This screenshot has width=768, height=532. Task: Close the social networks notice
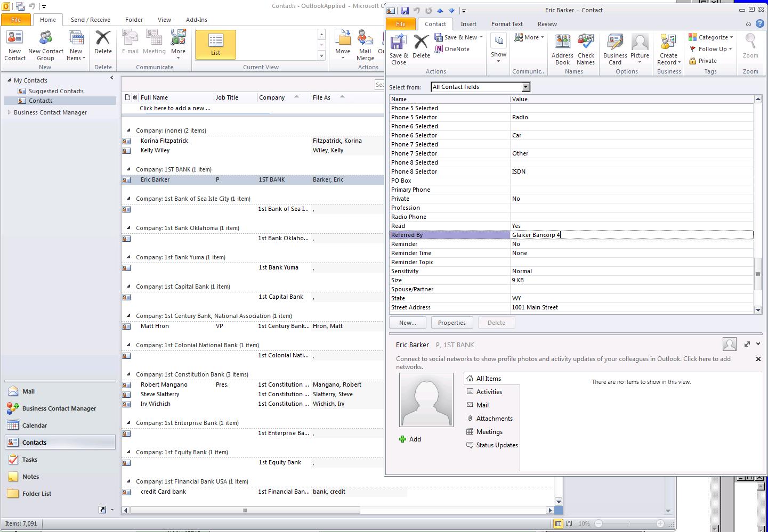(758, 359)
